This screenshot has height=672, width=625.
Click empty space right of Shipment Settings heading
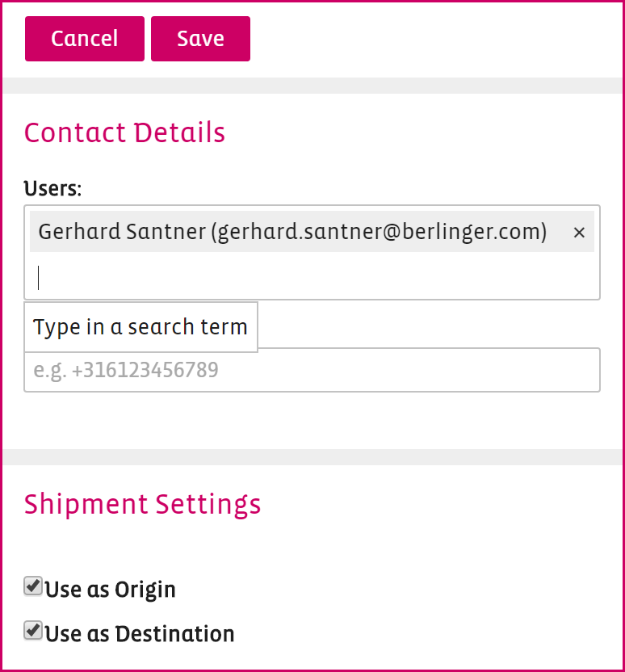[444, 504]
